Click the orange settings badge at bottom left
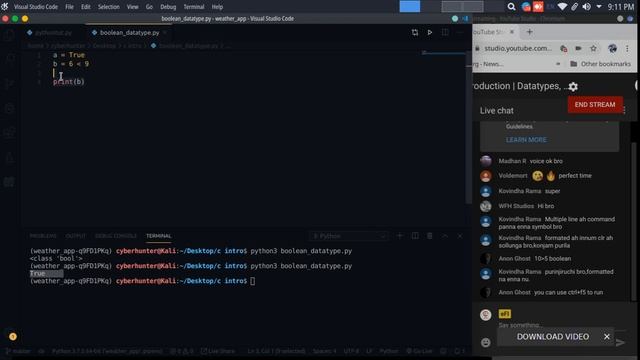The image size is (640, 360). (13, 336)
